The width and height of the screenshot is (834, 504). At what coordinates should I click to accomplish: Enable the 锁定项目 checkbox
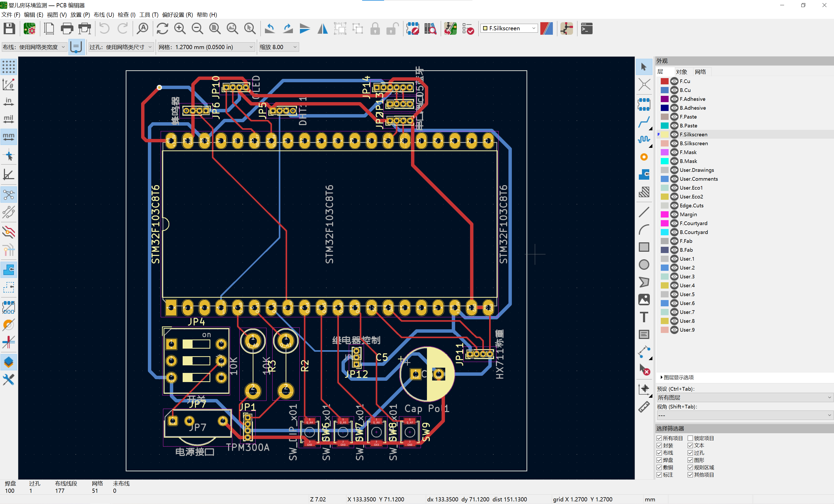(x=691, y=438)
